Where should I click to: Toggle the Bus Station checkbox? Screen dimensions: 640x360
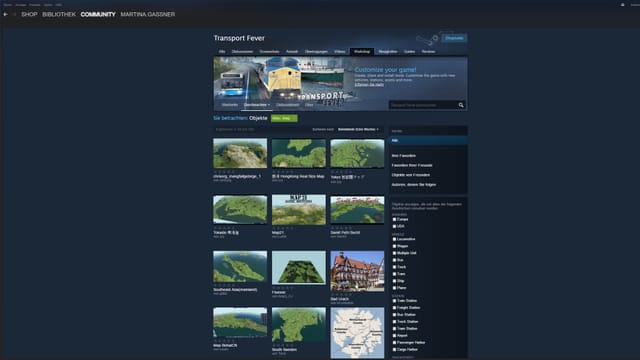pos(394,315)
